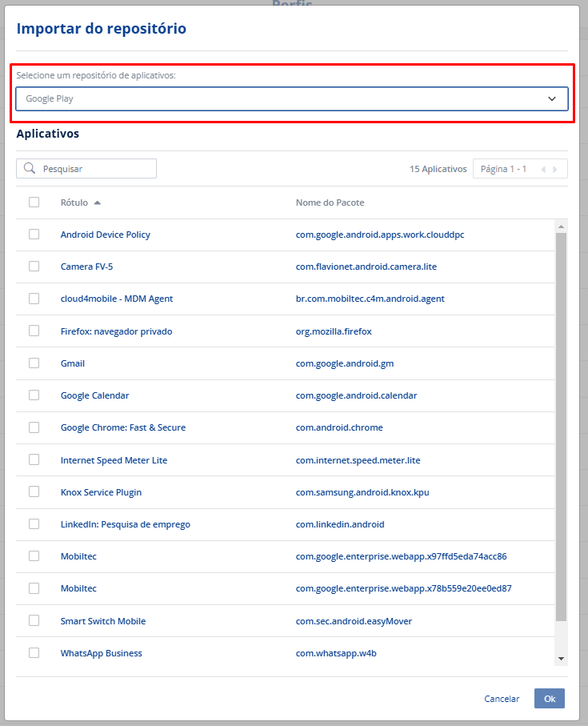Confirm with the Ok button
This screenshot has height=726, width=588.
[x=550, y=699]
